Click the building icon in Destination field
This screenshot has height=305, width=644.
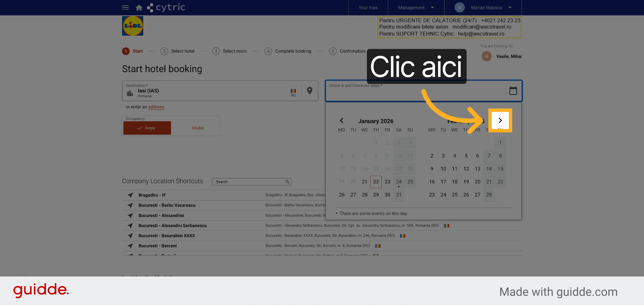130,93
